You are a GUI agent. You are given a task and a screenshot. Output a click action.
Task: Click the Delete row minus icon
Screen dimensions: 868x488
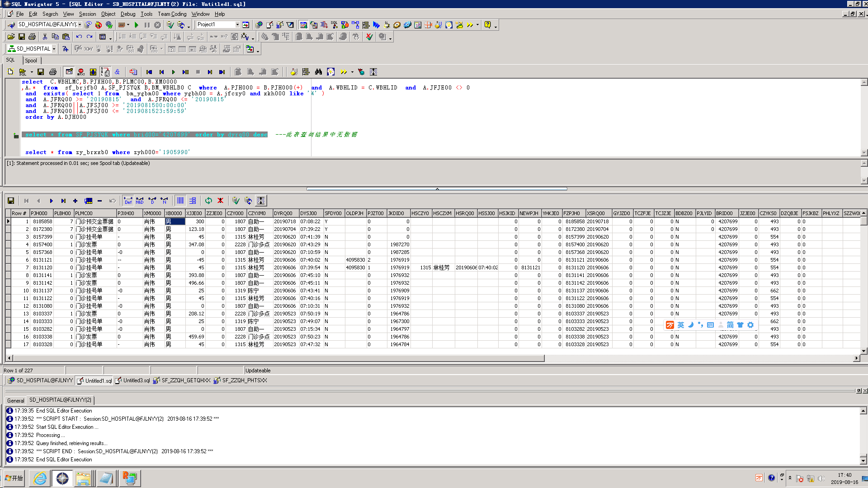99,201
